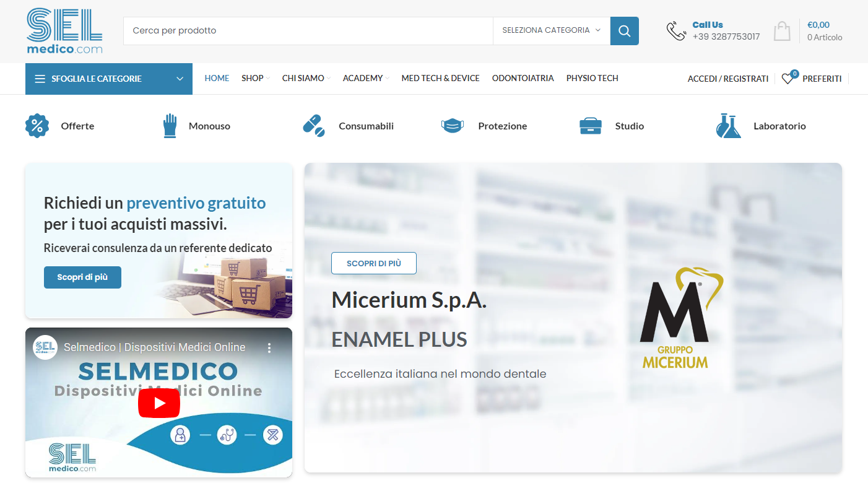Click the video title Selmedico | Dispositivi Medici Online
868x483 pixels.
[155, 347]
